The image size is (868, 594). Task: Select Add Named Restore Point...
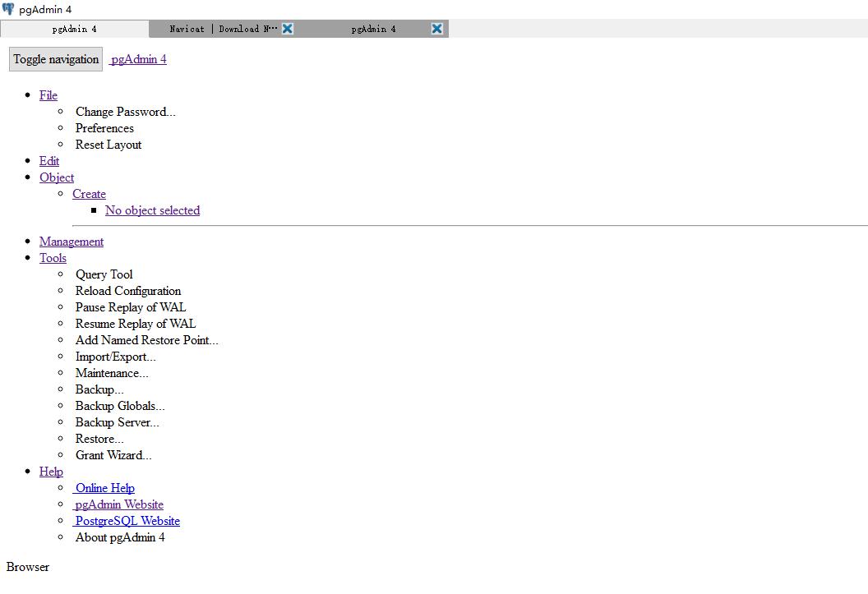pos(146,340)
